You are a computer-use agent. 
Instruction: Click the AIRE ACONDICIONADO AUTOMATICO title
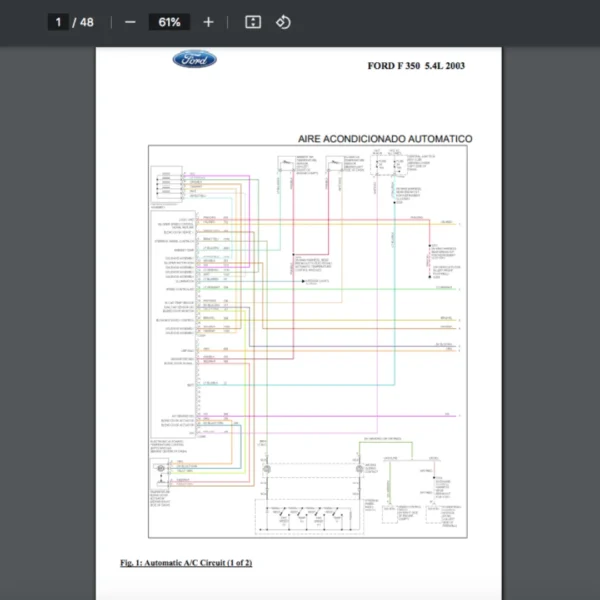point(385,139)
